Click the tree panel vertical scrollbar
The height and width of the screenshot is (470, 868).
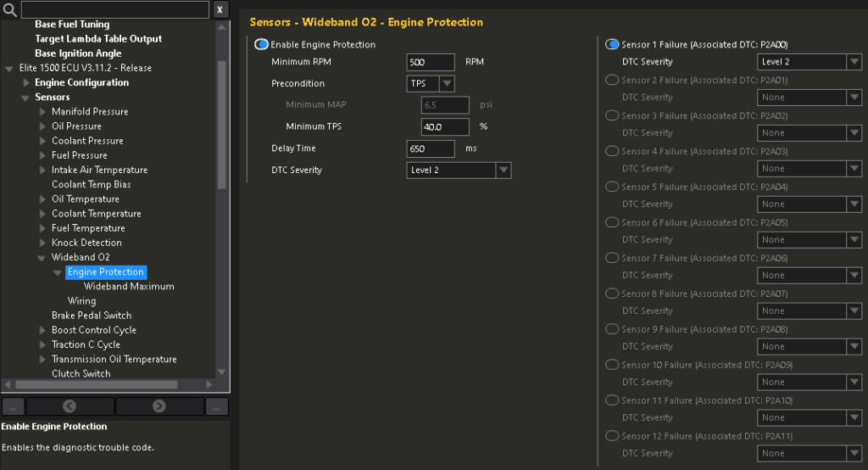[x=222, y=127]
